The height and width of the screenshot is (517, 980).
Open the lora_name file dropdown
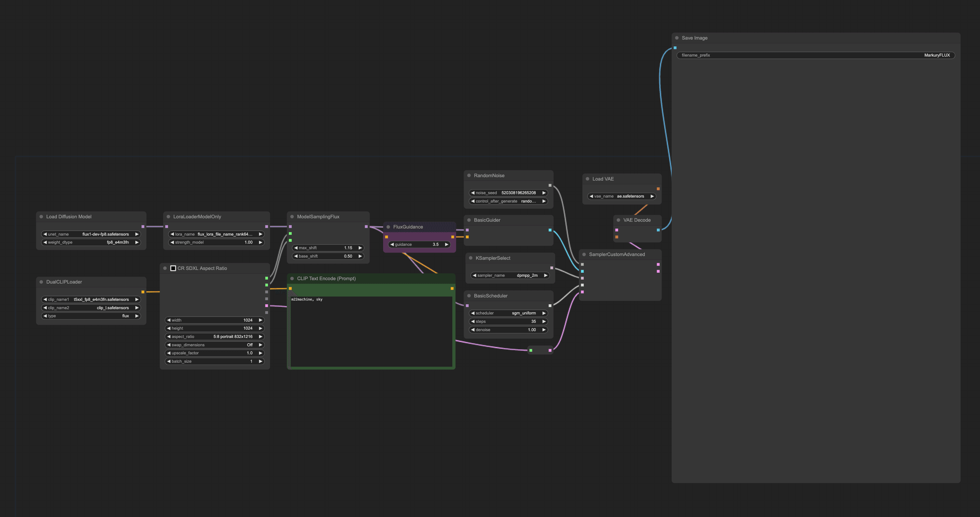coord(216,234)
